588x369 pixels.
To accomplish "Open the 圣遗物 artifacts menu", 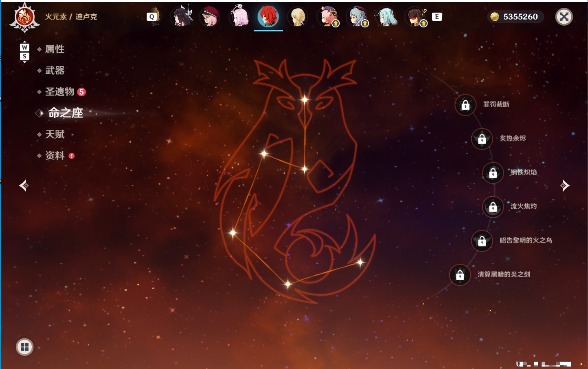I will (59, 92).
